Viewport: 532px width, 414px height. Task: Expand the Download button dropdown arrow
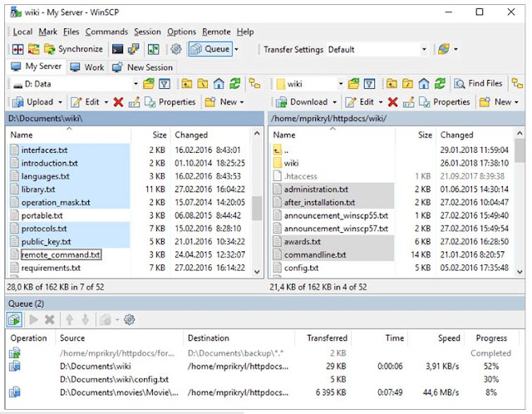coord(334,102)
